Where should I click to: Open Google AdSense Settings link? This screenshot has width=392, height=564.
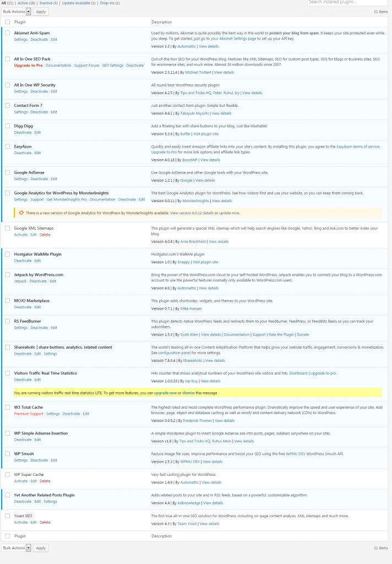point(21,179)
